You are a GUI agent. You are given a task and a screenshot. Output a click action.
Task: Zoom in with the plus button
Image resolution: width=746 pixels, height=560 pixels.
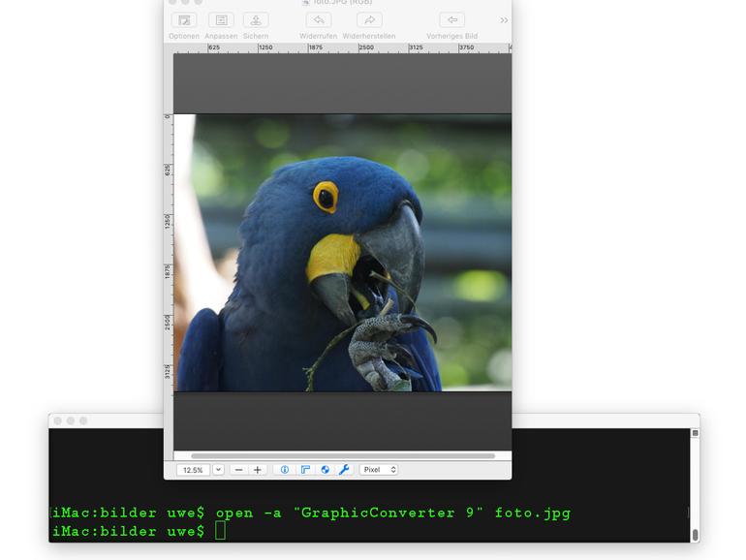(258, 470)
